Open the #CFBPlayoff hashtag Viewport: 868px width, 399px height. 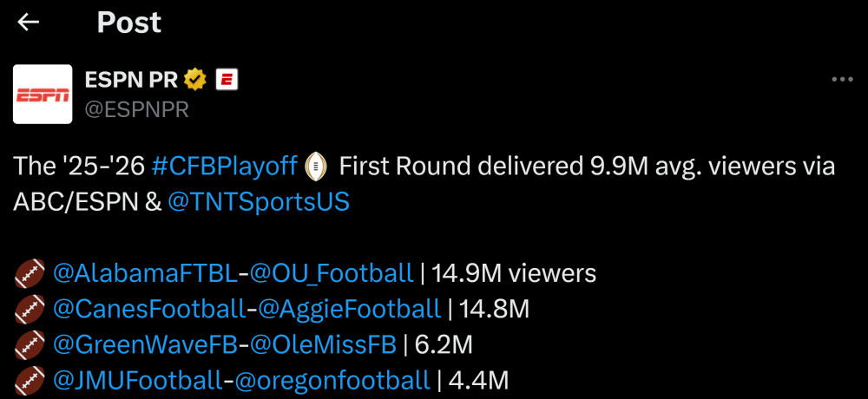(224, 165)
